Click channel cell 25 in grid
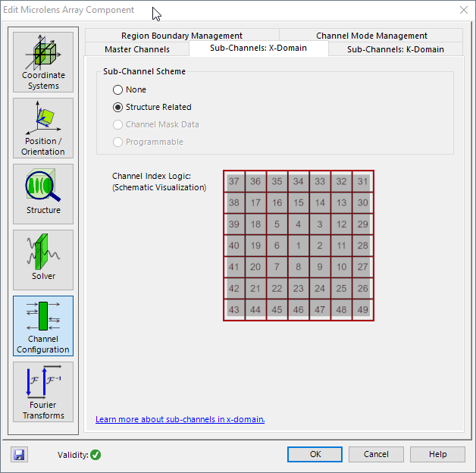Viewport: 476px width, 473px height. (x=342, y=288)
